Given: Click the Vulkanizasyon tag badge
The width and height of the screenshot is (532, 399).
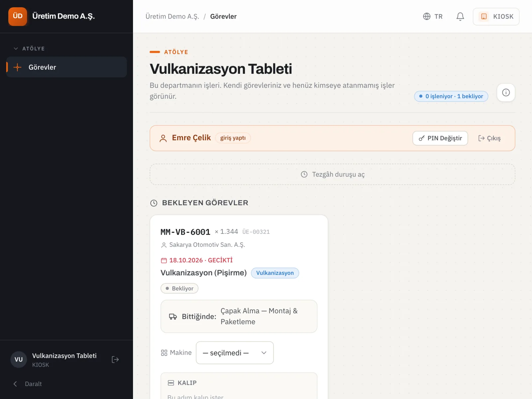Looking at the screenshot, I should [x=275, y=273].
